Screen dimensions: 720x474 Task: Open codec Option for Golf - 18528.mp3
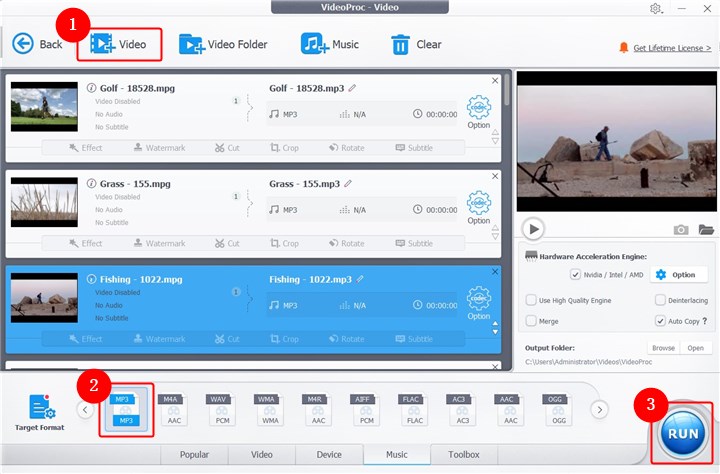tap(478, 112)
